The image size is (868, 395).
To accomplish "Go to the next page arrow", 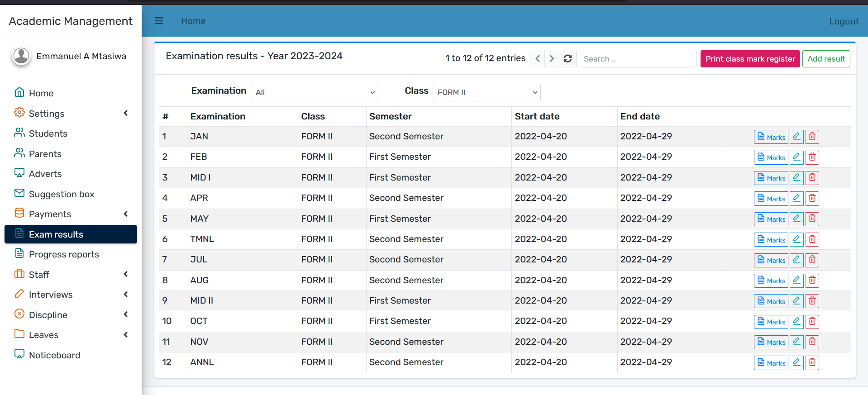I will [552, 59].
